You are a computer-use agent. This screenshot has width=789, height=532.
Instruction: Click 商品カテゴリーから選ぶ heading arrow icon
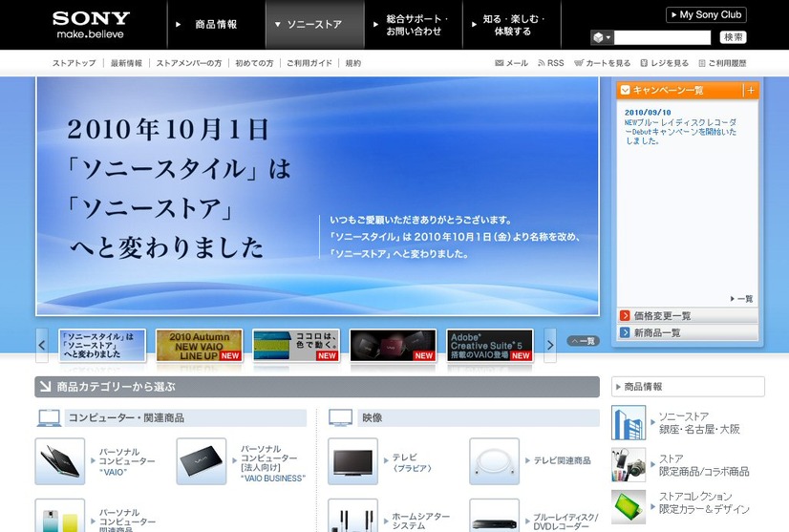click(x=45, y=387)
